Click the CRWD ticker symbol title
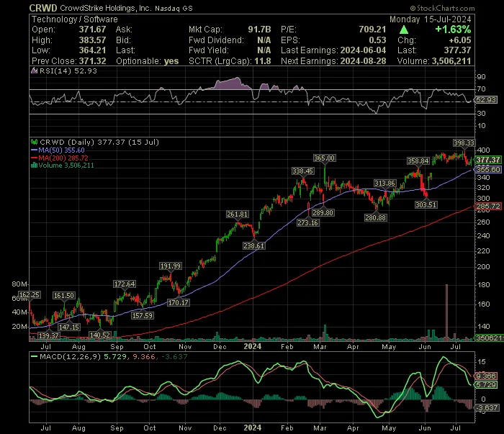Screen dimensions: 504x434 tap(43, 8)
